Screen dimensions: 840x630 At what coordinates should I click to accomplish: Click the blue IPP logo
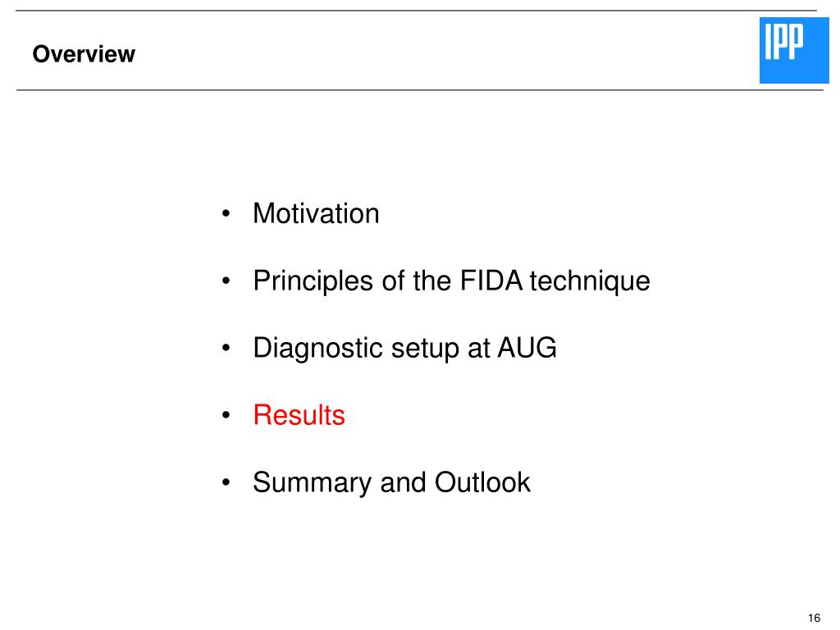coord(794,50)
